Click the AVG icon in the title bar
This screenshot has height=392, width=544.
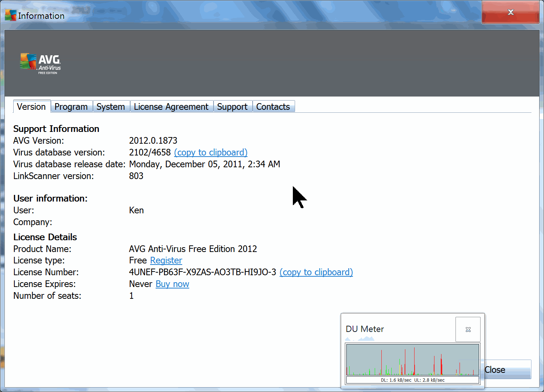[10, 15]
